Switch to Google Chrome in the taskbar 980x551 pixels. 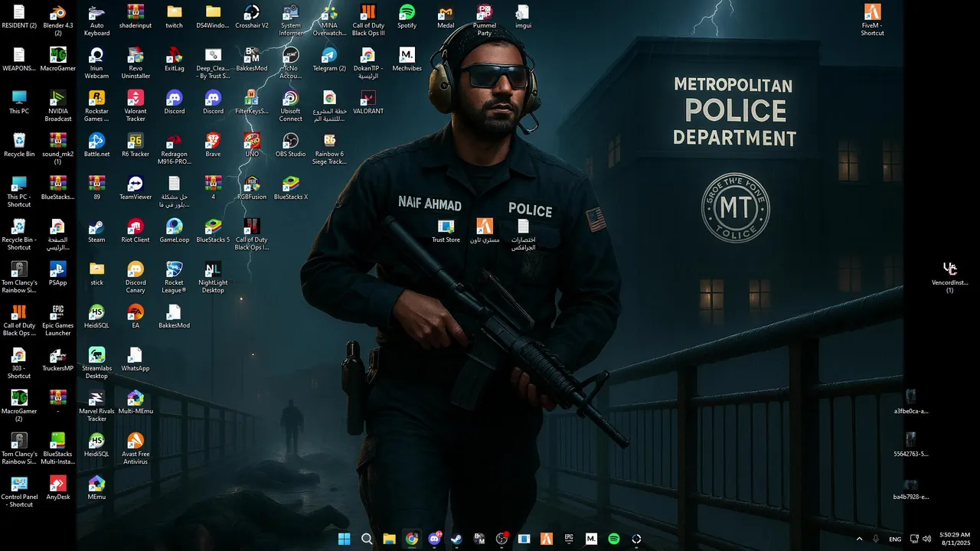point(412,539)
